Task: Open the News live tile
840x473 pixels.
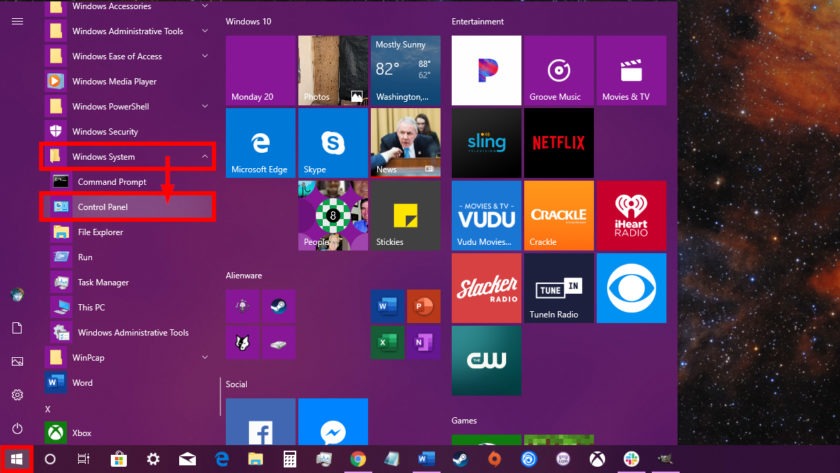Action: (406, 143)
